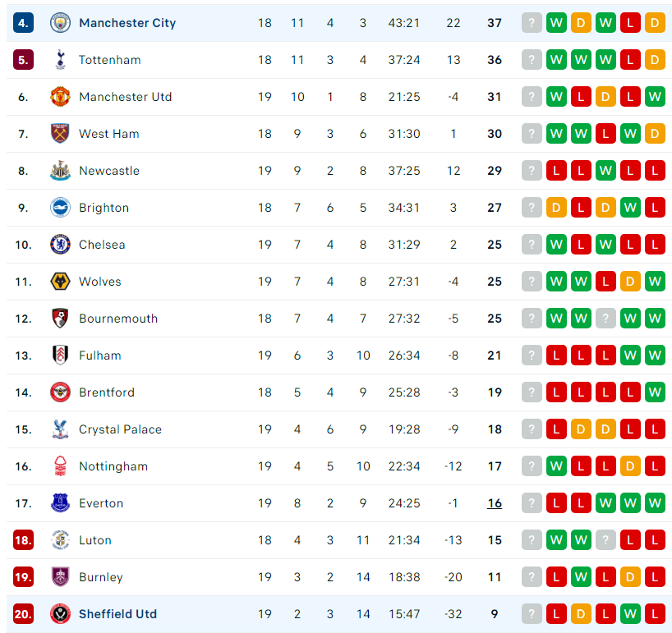This screenshot has height=633, width=672.
Task: Open the Nottingham team link
Action: tap(113, 466)
